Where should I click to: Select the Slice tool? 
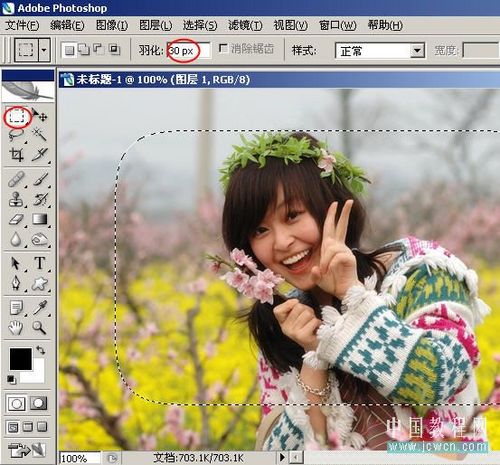40,154
